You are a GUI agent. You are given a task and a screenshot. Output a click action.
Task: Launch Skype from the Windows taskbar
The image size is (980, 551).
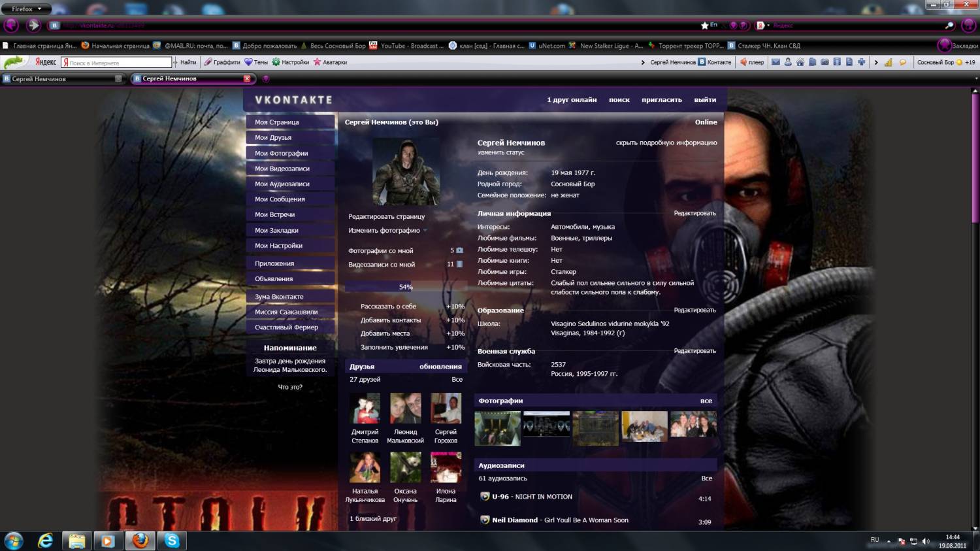click(172, 541)
